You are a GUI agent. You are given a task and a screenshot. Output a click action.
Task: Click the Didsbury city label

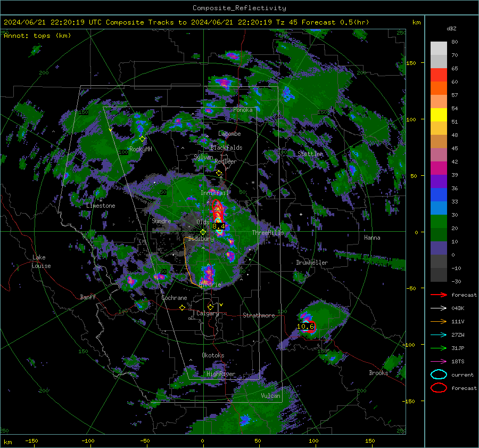tap(201, 239)
